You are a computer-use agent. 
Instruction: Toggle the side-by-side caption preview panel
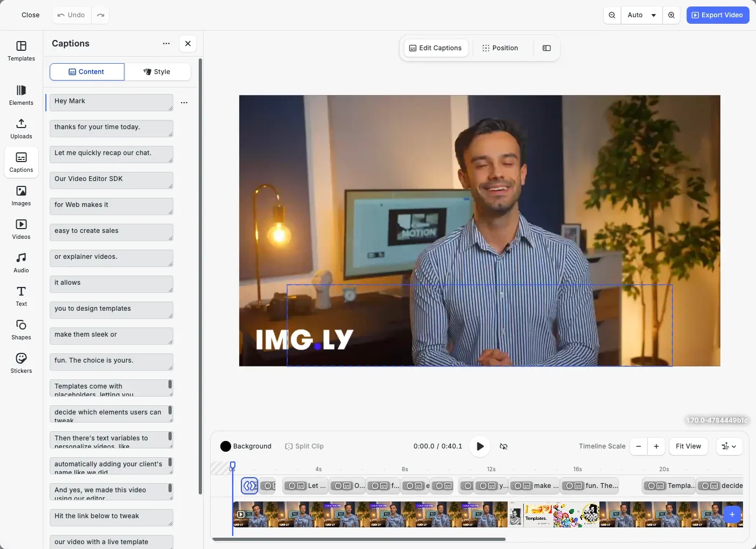coord(546,48)
